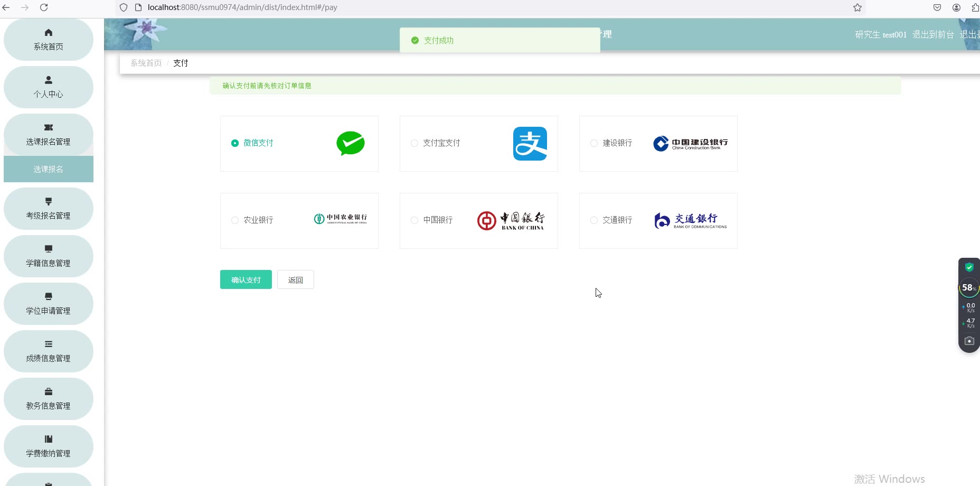The image size is (980, 486).
Task: Click the briefcase icon above 教务信息管理
Action: pos(49,391)
